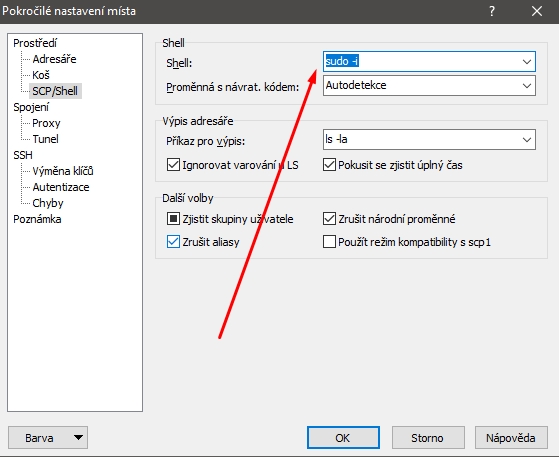Click the help question mark icon
This screenshot has width=559, height=457.
coord(492,11)
